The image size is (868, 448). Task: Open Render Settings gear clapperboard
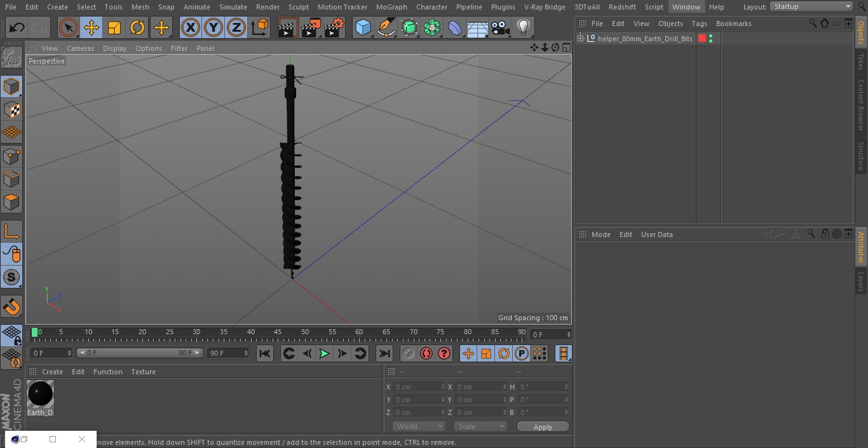[334, 28]
